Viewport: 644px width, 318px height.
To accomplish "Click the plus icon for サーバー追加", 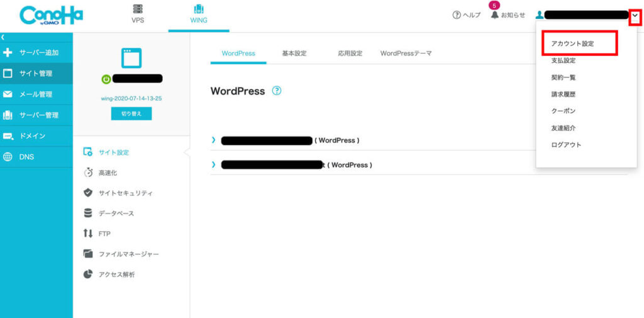I will click(x=8, y=53).
